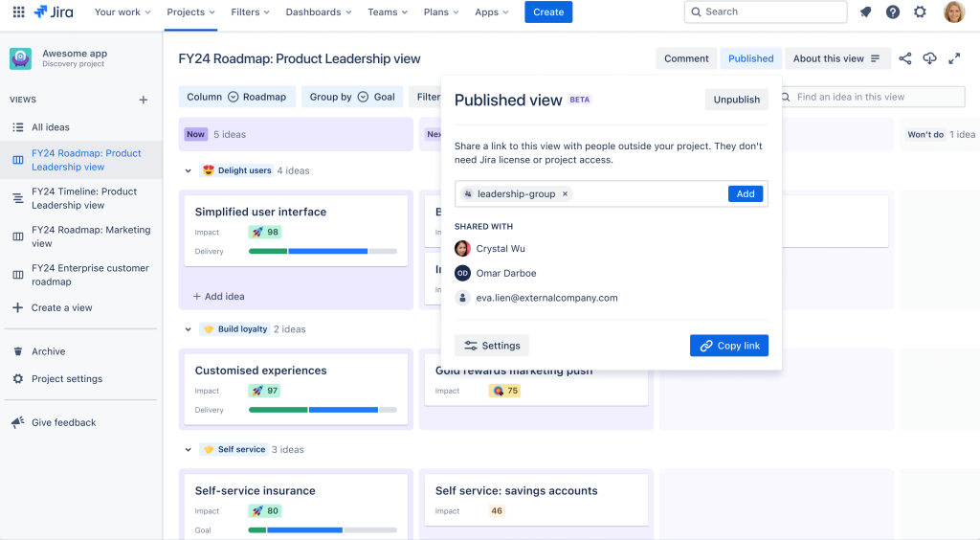Add a new view with the plus icon
The height and width of the screenshot is (540, 980).
pos(144,100)
